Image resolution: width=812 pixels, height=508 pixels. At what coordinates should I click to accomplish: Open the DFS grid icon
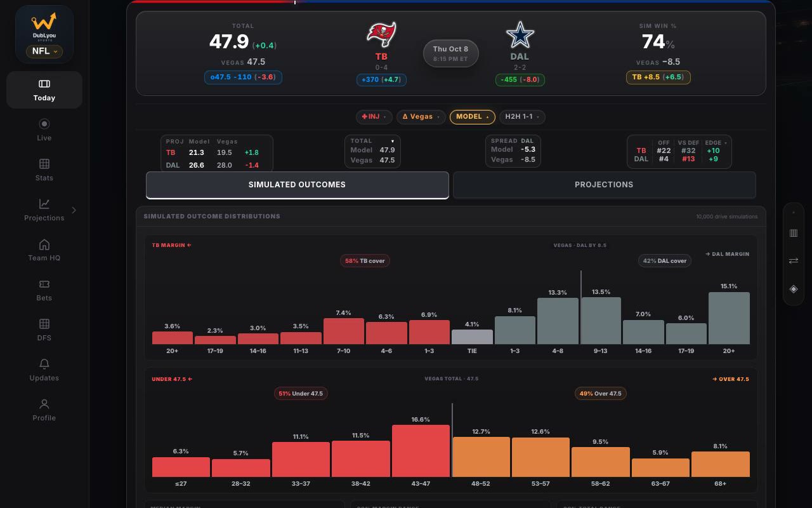coord(44,324)
